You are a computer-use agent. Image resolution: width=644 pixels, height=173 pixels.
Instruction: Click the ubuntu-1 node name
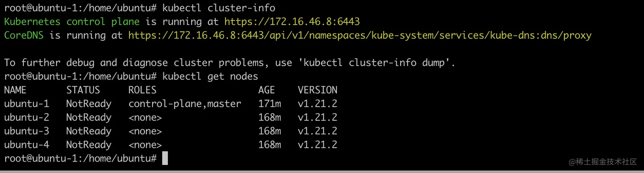26,104
